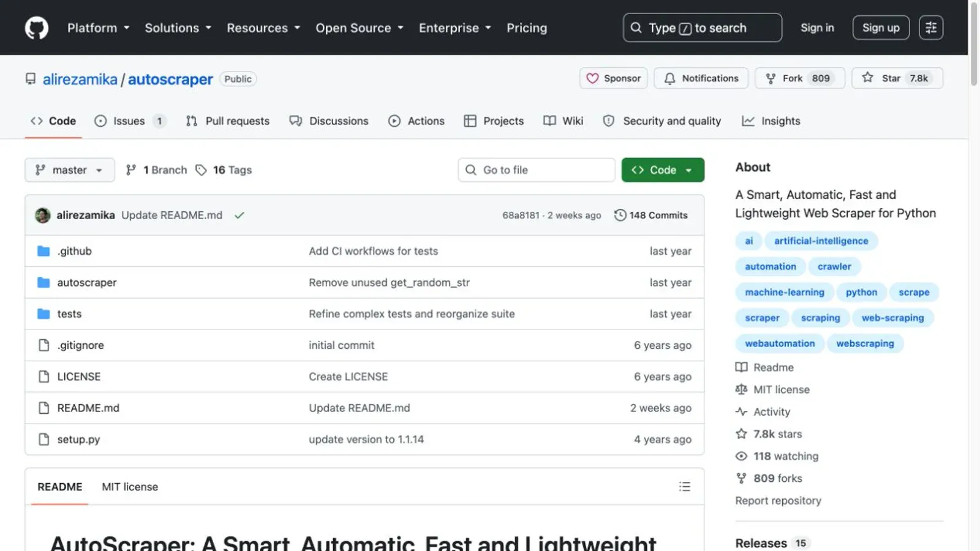Viewport: 980px width, 551px height.
Task: View commit status green checkmark
Action: pos(239,216)
